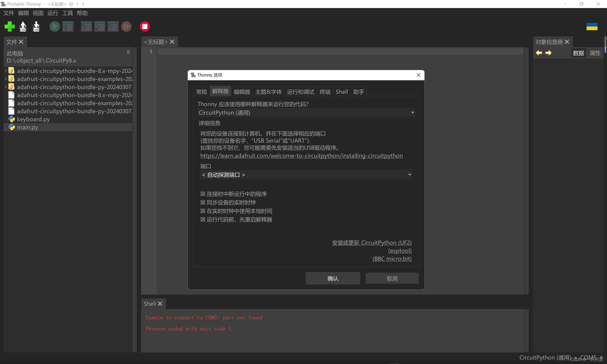Create a new file
Image resolution: width=607 pixels, height=364 pixels.
pyautogui.click(x=9, y=26)
